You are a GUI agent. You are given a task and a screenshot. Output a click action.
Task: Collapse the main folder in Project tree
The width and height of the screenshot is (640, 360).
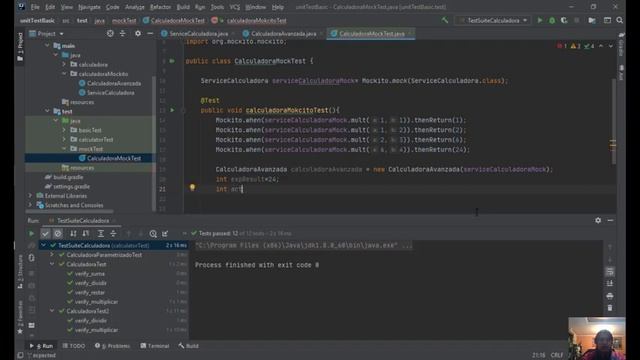point(47,46)
